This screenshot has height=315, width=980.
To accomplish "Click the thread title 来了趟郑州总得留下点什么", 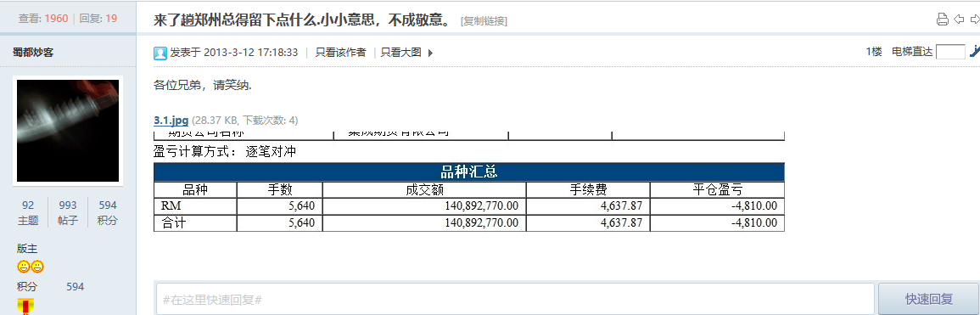I will (302, 20).
